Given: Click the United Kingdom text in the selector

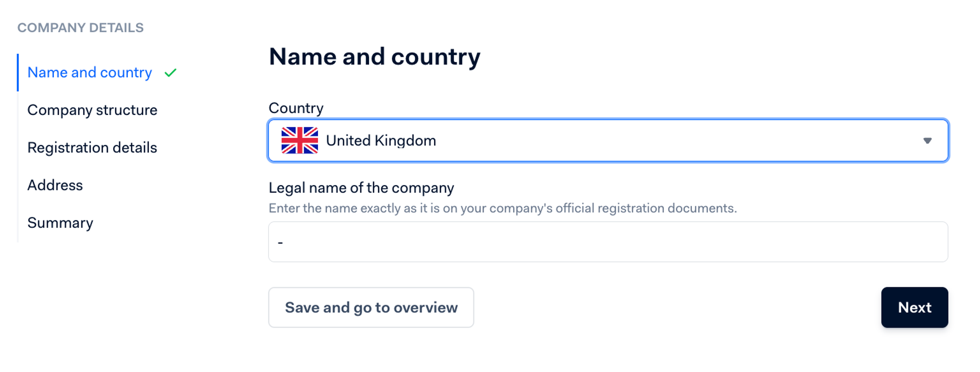Looking at the screenshot, I should [381, 141].
